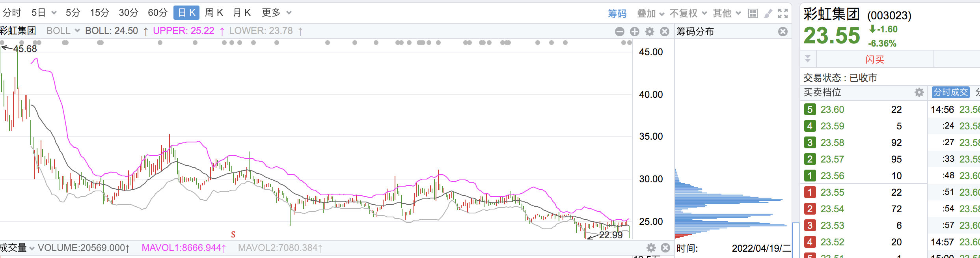Shrink the BOLL chart with the minus icon
This screenshot has height=258, width=980.
620,32
